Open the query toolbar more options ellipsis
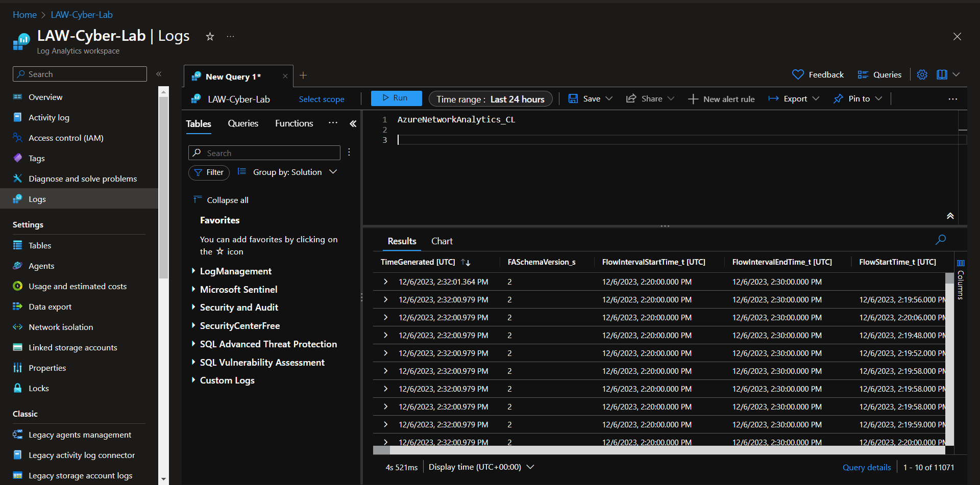This screenshot has width=980, height=485. tap(952, 99)
